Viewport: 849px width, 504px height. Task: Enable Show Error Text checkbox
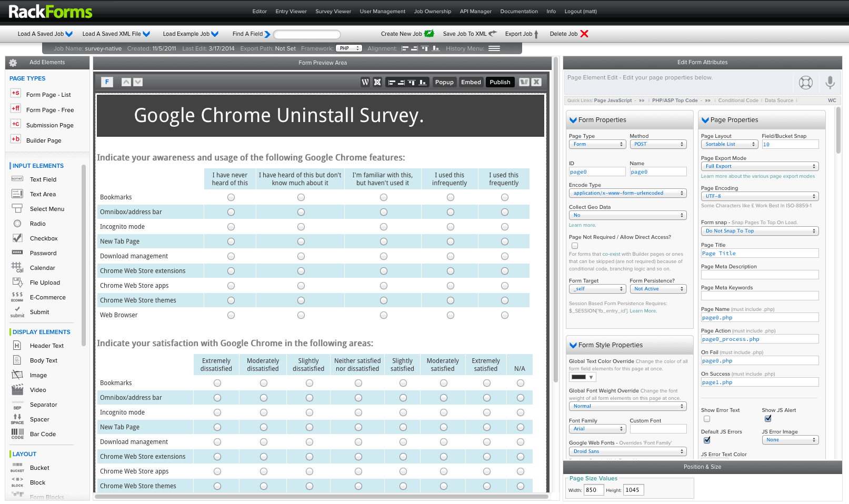[707, 419]
